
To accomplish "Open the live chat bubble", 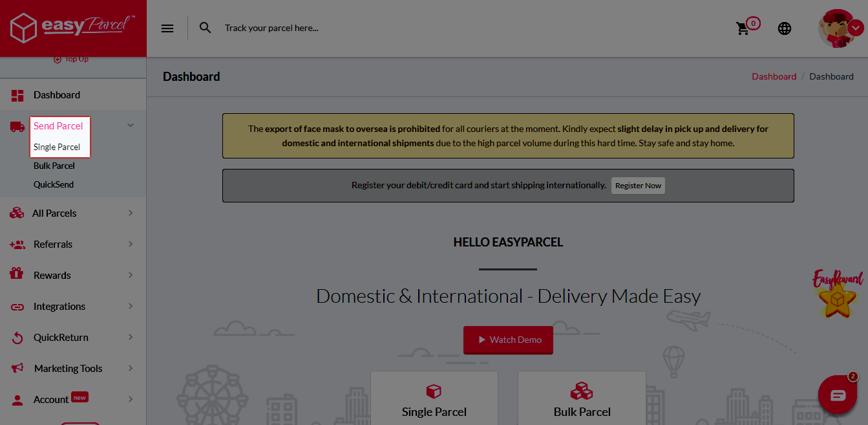I will (838, 395).
